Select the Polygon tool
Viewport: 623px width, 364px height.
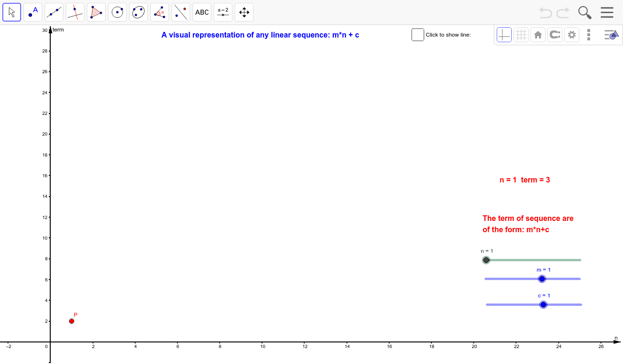pyautogui.click(x=96, y=12)
